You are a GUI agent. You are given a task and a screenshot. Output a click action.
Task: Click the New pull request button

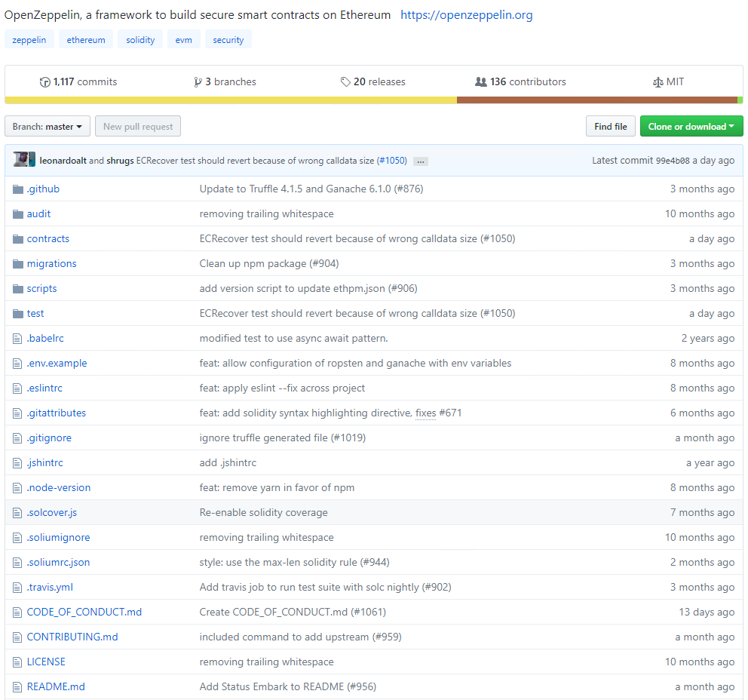coord(138,127)
